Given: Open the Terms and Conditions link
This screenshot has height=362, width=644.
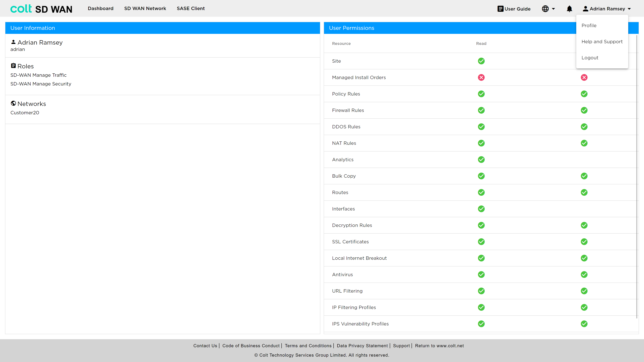Looking at the screenshot, I should tap(308, 346).
